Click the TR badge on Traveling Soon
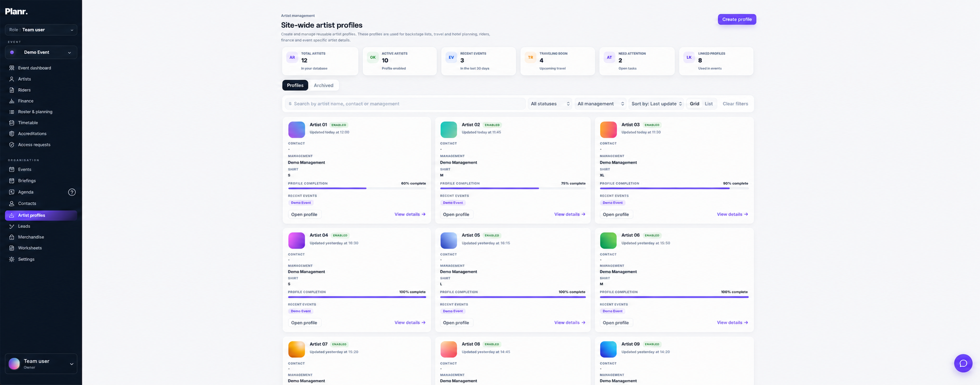The height and width of the screenshot is (385, 980). (531, 57)
